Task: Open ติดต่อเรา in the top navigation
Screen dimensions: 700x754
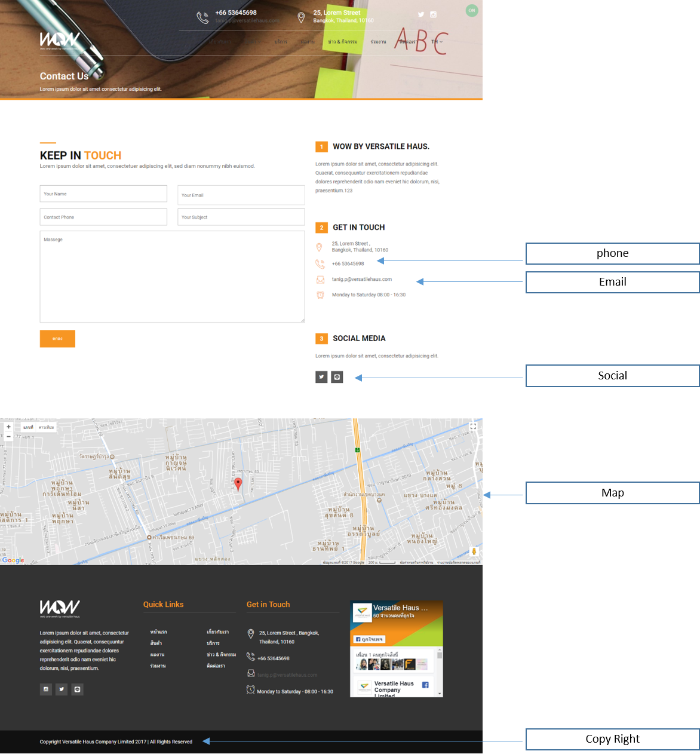Action: (x=408, y=42)
